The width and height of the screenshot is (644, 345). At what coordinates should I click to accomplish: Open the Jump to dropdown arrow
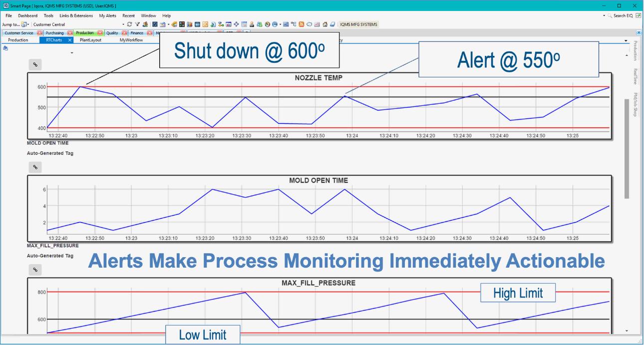click(x=28, y=24)
